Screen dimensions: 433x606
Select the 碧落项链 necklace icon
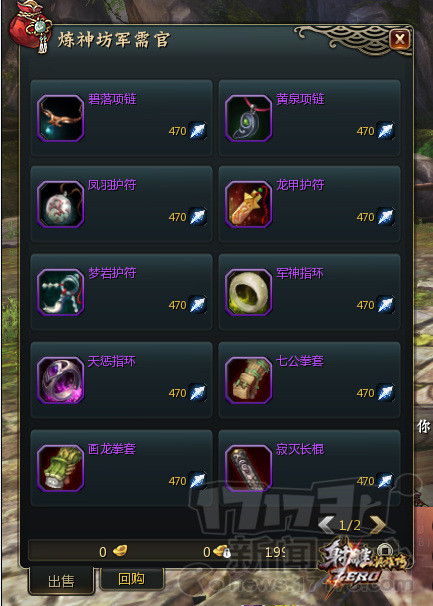pyautogui.click(x=61, y=118)
